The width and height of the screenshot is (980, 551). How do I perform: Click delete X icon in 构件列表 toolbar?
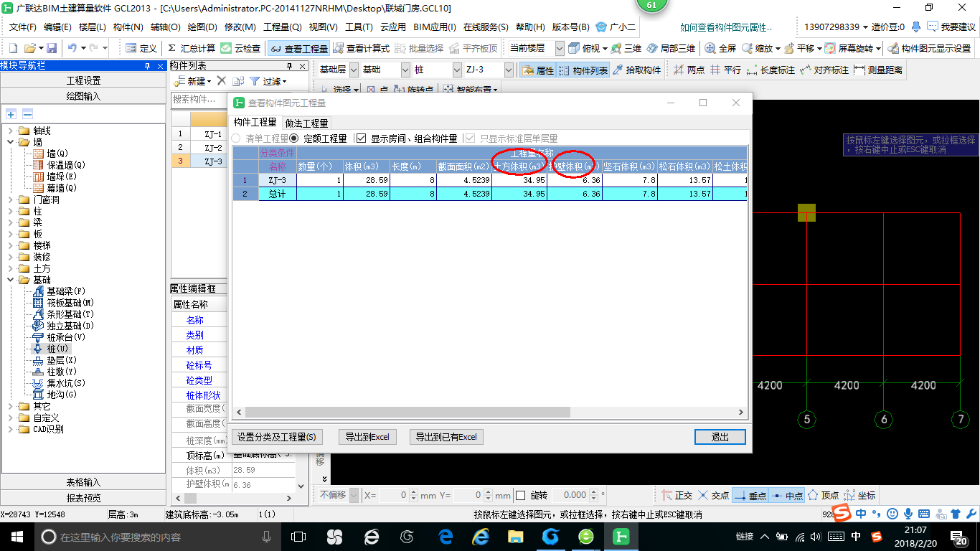pyautogui.click(x=221, y=81)
